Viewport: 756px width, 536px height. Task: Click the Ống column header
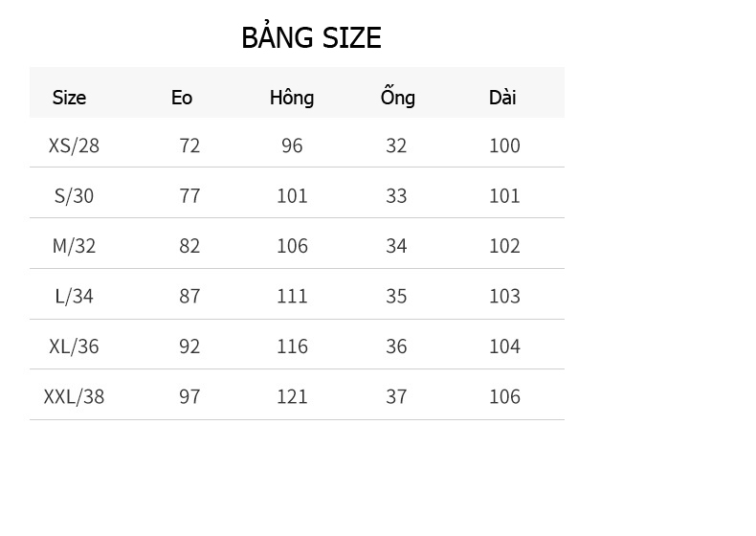(x=397, y=96)
